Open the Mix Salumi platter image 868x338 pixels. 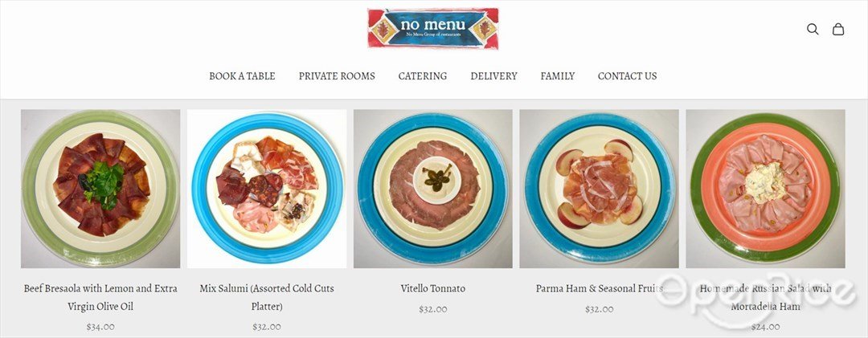click(267, 189)
